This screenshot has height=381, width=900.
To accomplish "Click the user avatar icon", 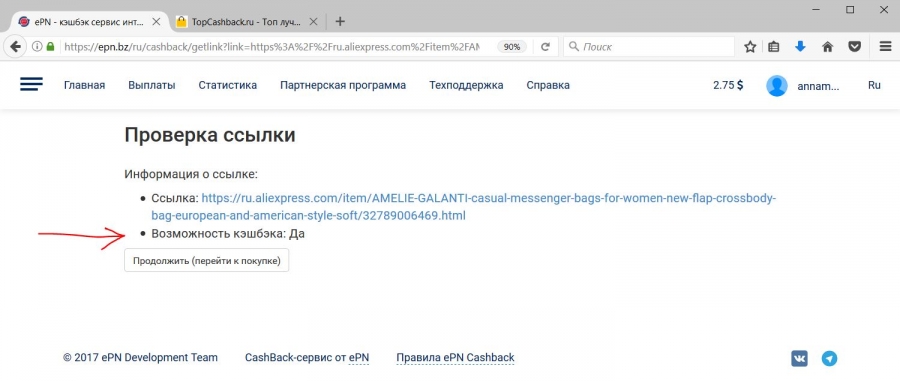I will [777, 85].
